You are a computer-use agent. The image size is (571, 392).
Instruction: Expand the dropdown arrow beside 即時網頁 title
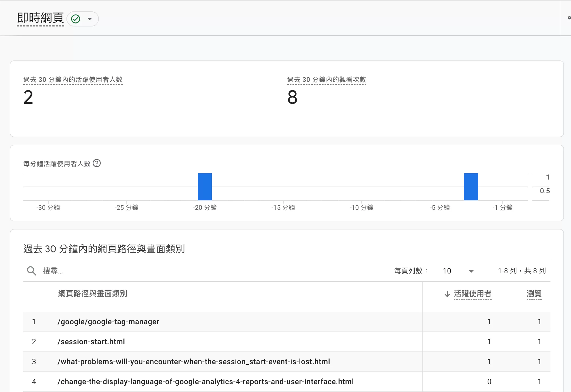(x=90, y=19)
